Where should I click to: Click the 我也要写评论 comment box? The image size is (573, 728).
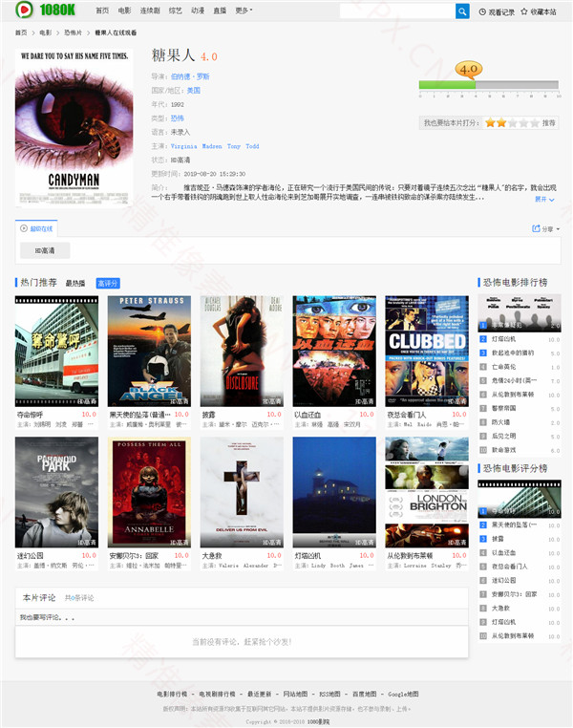242,617
